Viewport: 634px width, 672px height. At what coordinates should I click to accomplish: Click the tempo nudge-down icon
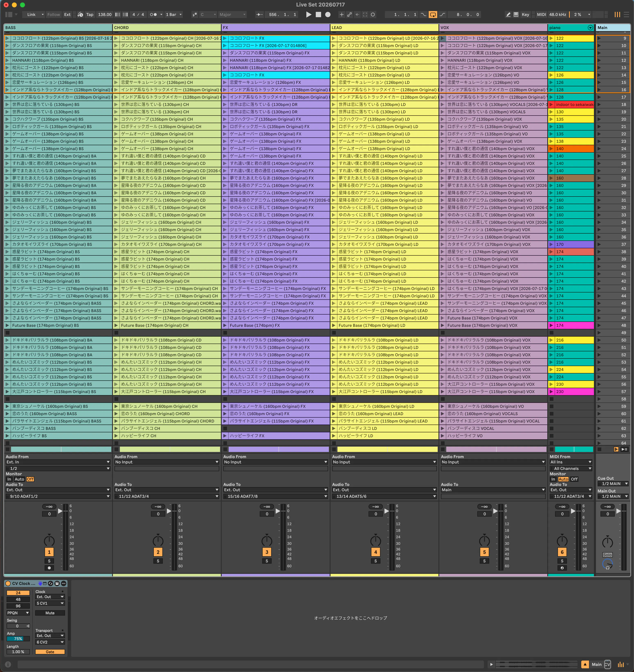(x=117, y=15)
